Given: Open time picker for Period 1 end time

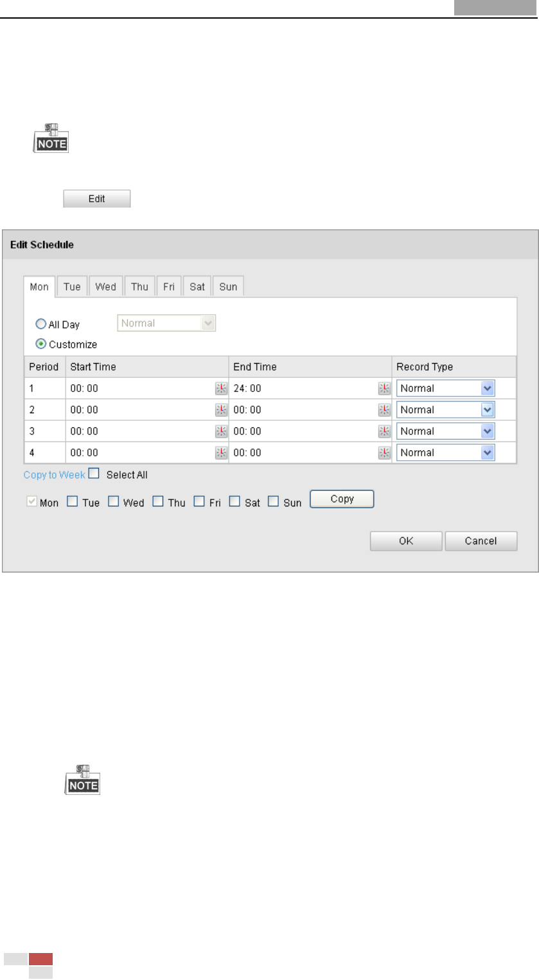Looking at the screenshot, I should point(384,388).
